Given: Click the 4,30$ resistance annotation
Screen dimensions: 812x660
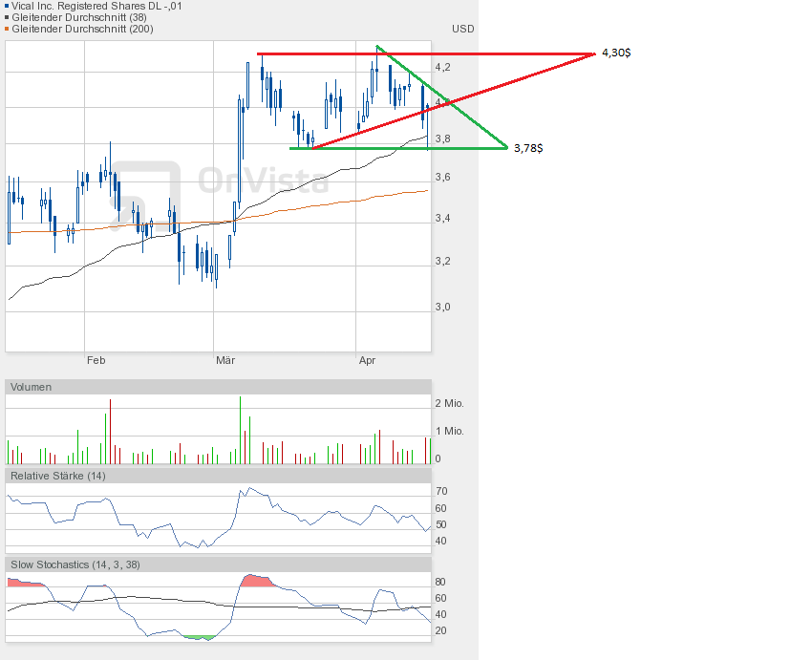Looking at the screenshot, I should pyautogui.click(x=616, y=53).
